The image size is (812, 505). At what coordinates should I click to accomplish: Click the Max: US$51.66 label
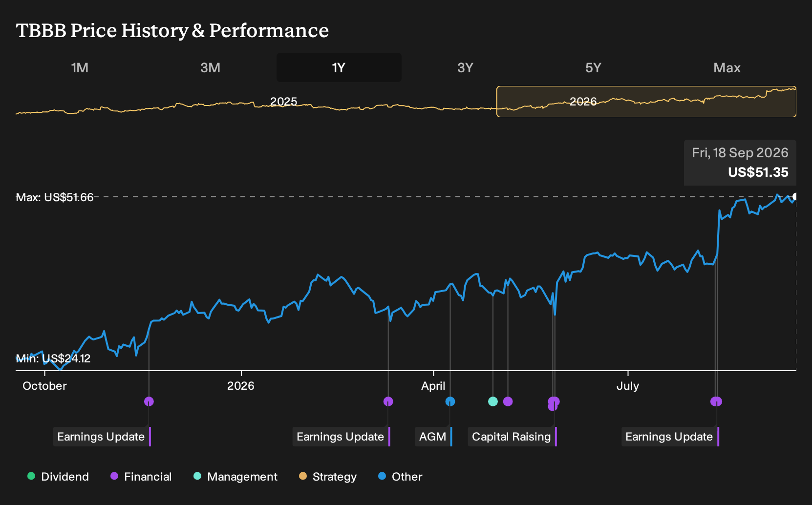click(55, 197)
